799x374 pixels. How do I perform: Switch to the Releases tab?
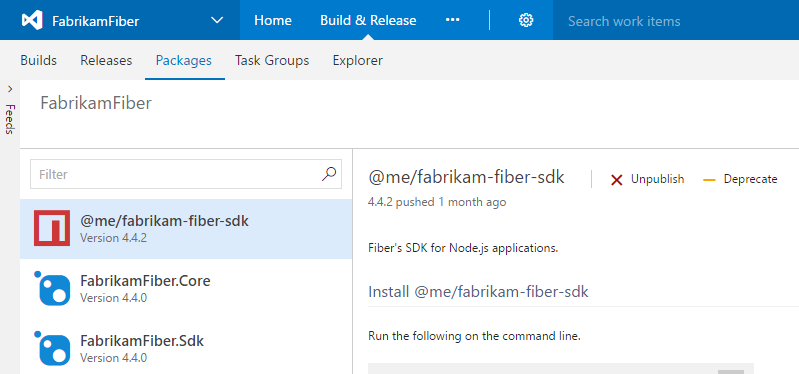pyautogui.click(x=106, y=60)
